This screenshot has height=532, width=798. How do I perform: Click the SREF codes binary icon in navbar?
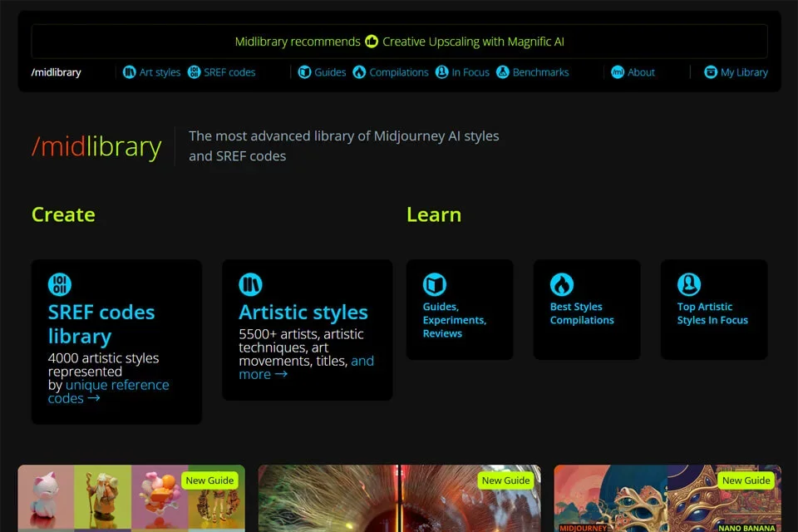(x=194, y=72)
